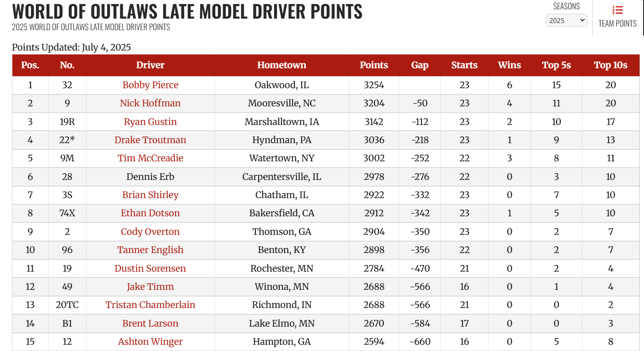Screen dimensions: 644x351
Task: Click the Top 10s column header
Action: coord(610,65)
